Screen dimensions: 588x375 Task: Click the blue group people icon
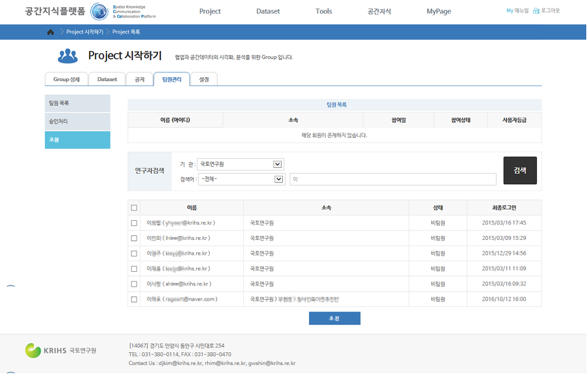pos(68,56)
